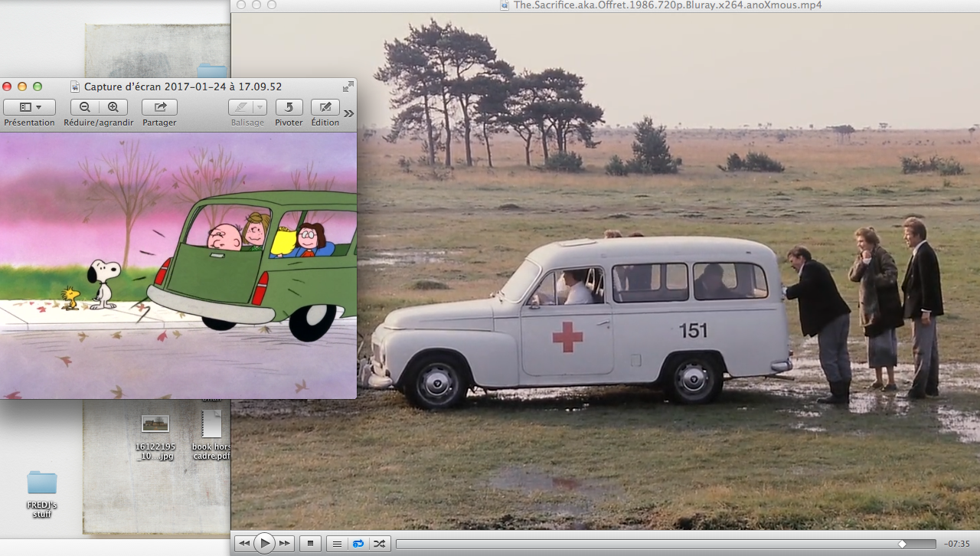Click the fast-forward button in VLC

coord(285,544)
